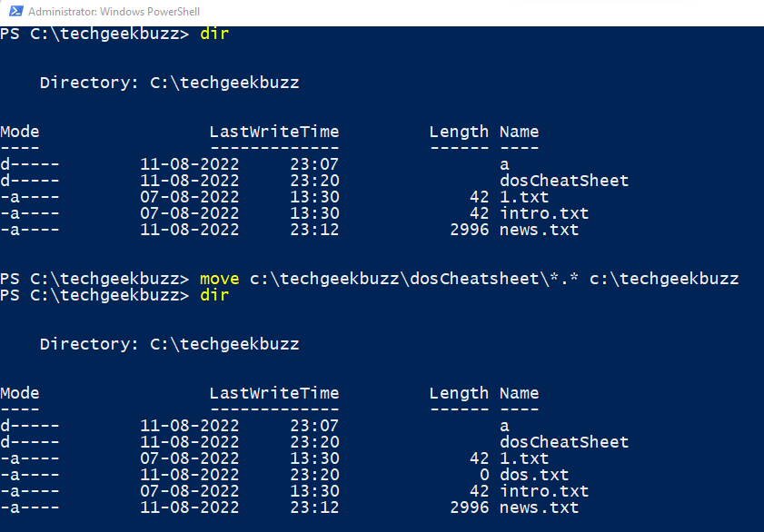Click the "Mode" column header of the first listing

pos(20,132)
